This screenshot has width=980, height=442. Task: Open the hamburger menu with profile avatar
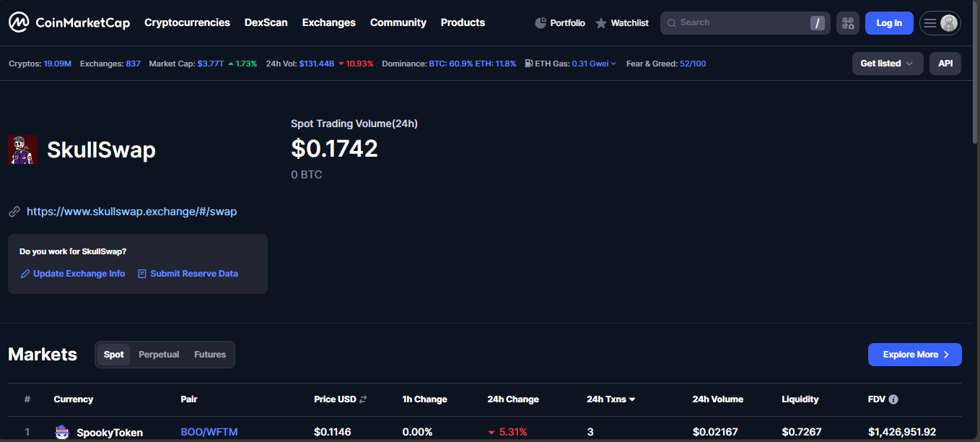pyautogui.click(x=940, y=23)
